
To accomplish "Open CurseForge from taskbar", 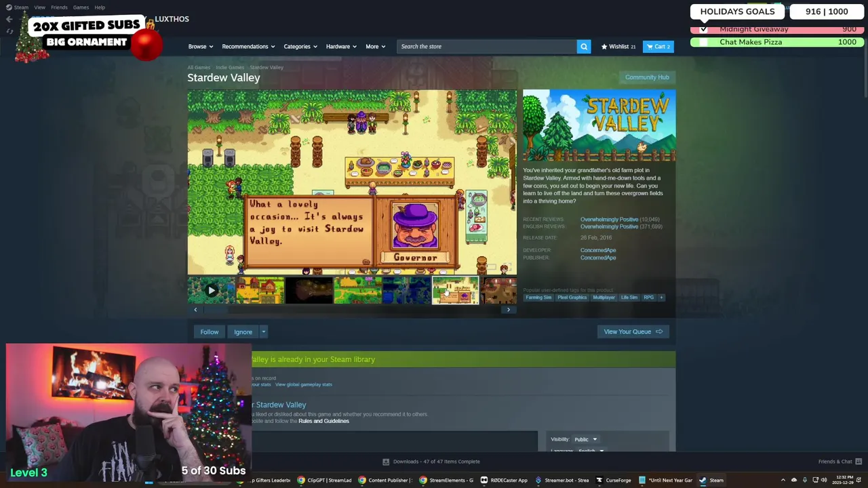I will tap(614, 480).
